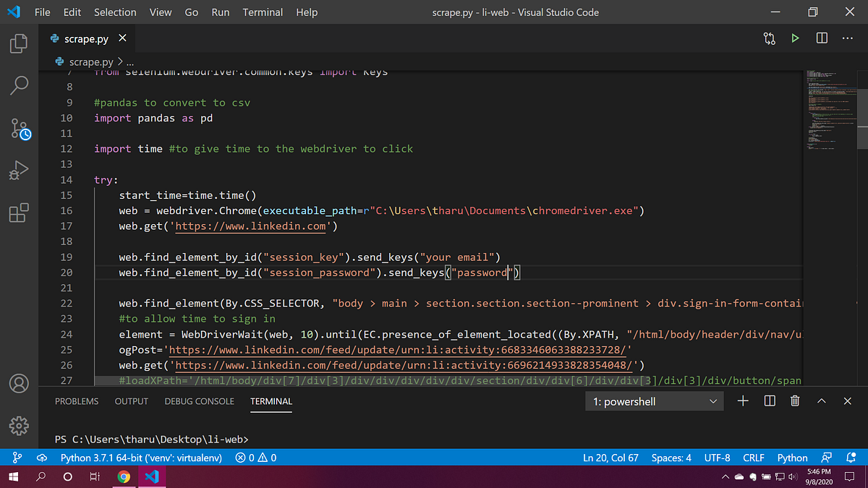Click VS Code taskbar icon
Viewport: 868px width, 488px height.
pyautogui.click(x=151, y=477)
